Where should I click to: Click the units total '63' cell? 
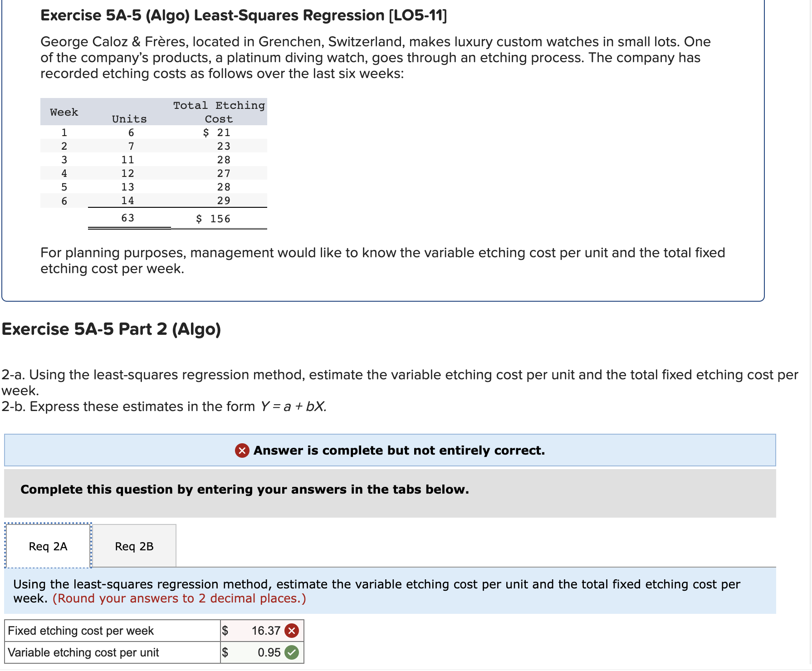click(x=128, y=218)
